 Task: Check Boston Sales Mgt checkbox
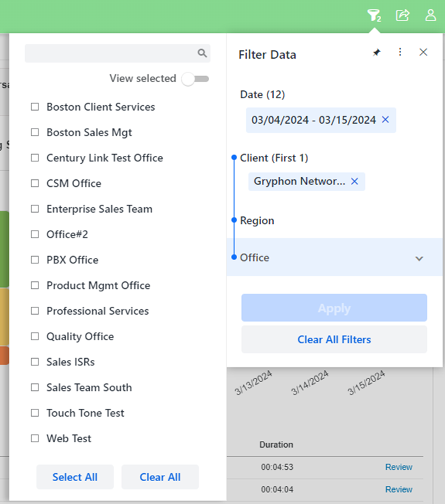click(x=35, y=132)
